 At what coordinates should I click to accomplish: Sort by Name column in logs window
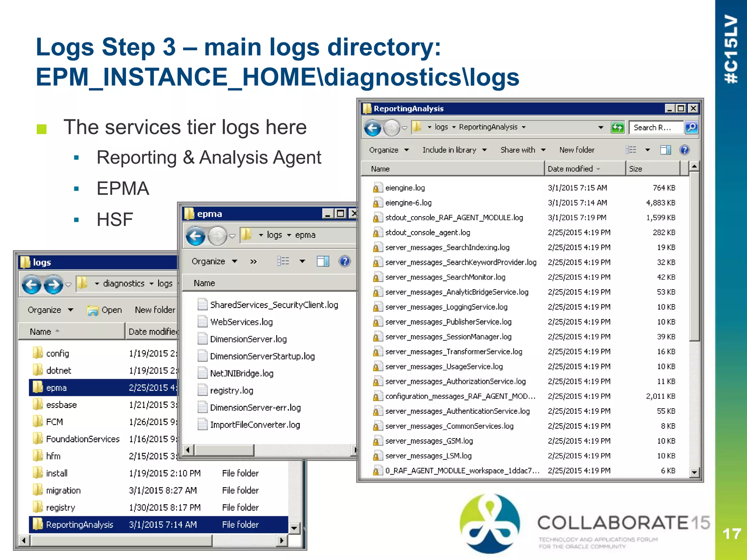click(x=72, y=331)
